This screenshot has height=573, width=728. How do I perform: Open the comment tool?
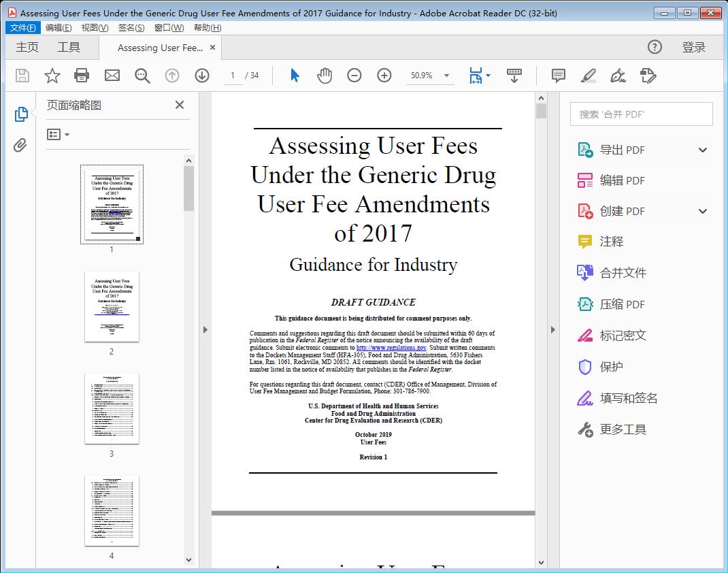558,76
